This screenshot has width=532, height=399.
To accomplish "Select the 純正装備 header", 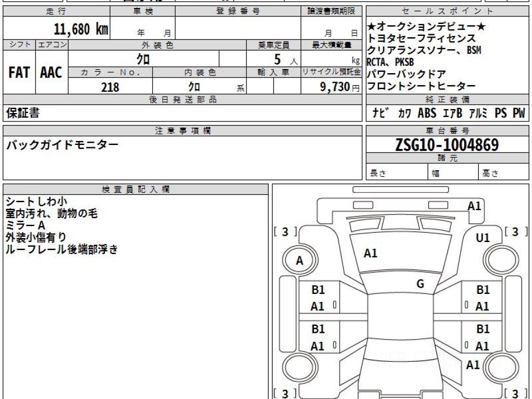I will [448, 99].
